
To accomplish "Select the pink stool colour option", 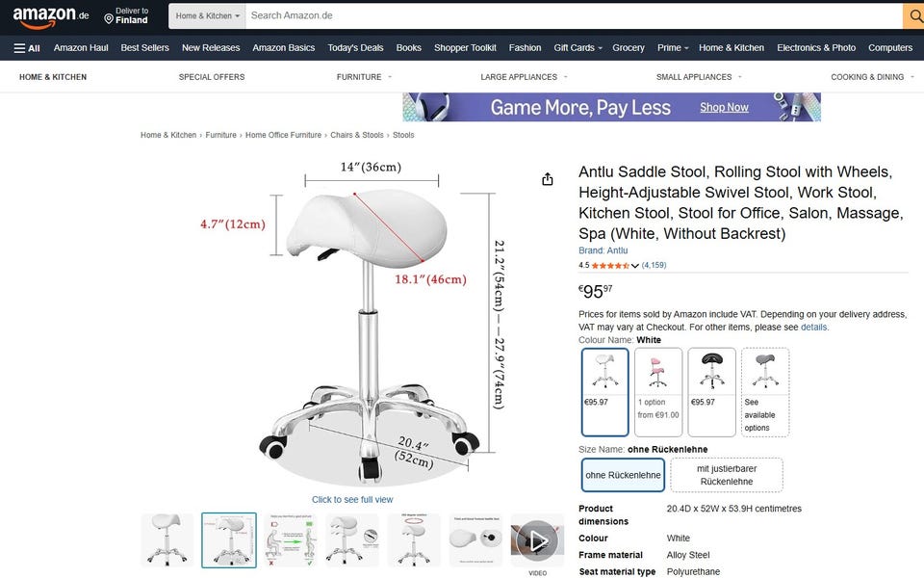I will click(658, 392).
